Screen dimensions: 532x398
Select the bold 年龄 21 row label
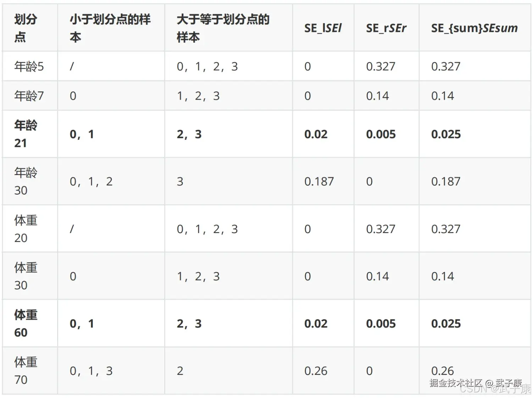[x=26, y=134]
